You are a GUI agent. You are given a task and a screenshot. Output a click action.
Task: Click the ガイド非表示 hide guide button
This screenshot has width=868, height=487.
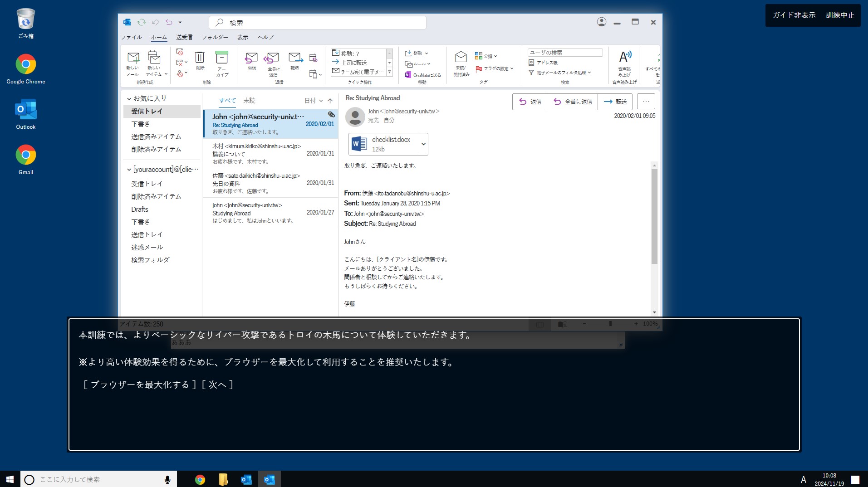pyautogui.click(x=794, y=15)
